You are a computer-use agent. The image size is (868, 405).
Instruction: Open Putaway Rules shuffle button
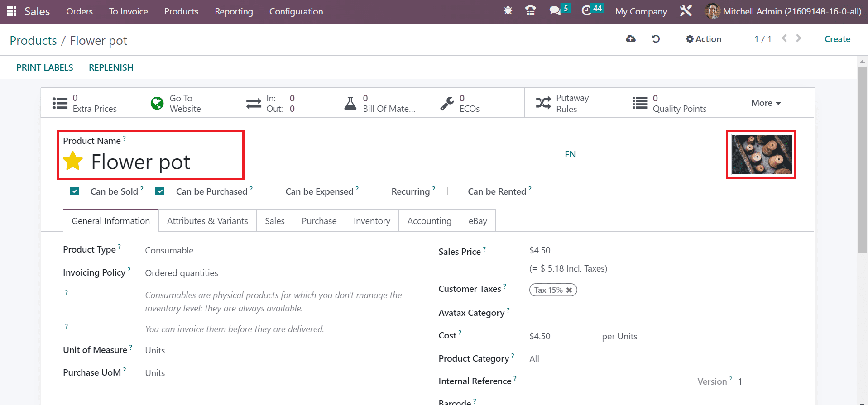coord(573,103)
